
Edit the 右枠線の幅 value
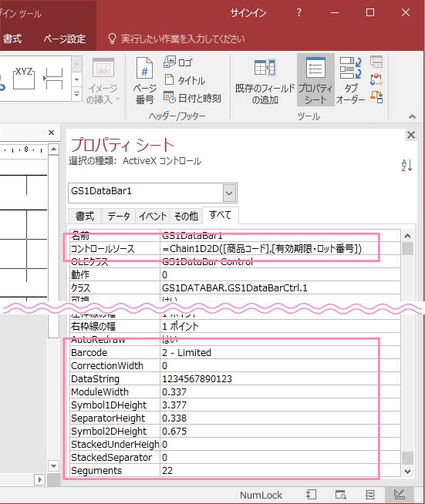[280, 326]
